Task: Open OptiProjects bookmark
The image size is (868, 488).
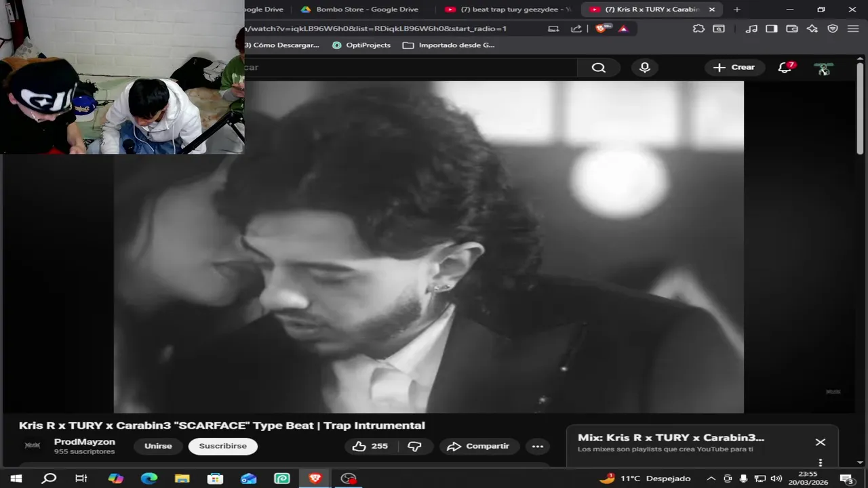Action: [x=361, y=45]
